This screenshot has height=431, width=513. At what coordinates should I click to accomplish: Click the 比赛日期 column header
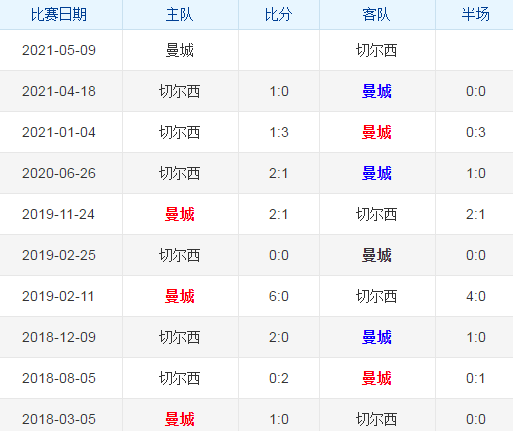[59, 15]
